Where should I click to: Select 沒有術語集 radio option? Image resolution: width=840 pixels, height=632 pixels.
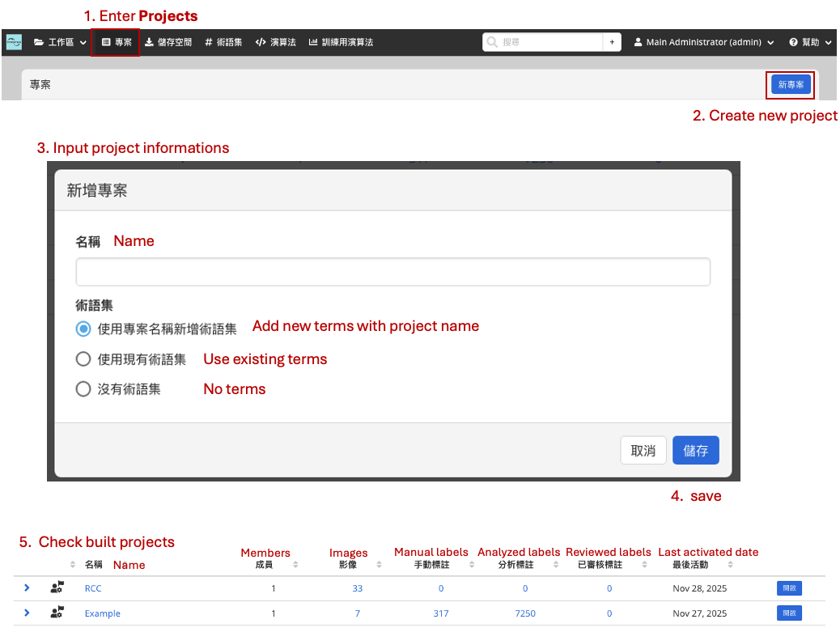[83, 389]
